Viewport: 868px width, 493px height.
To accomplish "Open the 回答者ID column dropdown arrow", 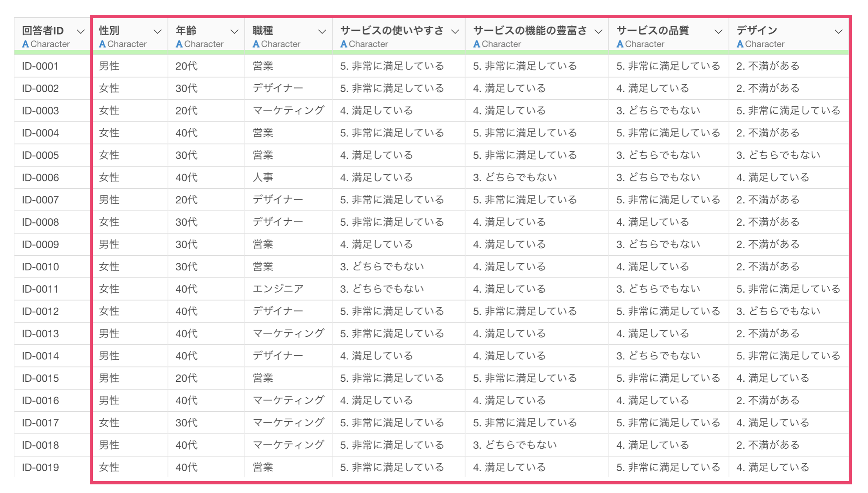I will tap(81, 32).
